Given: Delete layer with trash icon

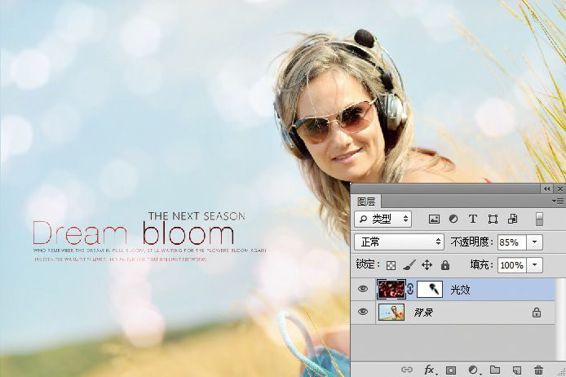Looking at the screenshot, I should pyautogui.click(x=539, y=370).
